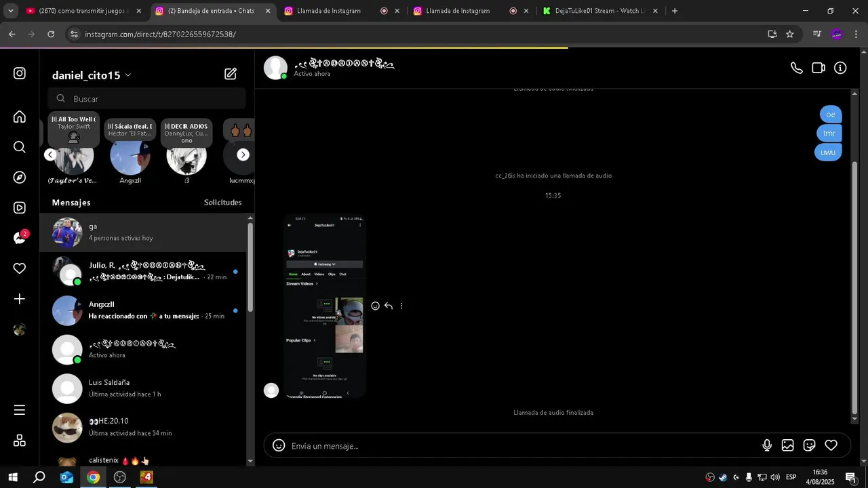The width and height of the screenshot is (868, 488).
Task: Open Solicitudes message requests
Action: (x=222, y=203)
